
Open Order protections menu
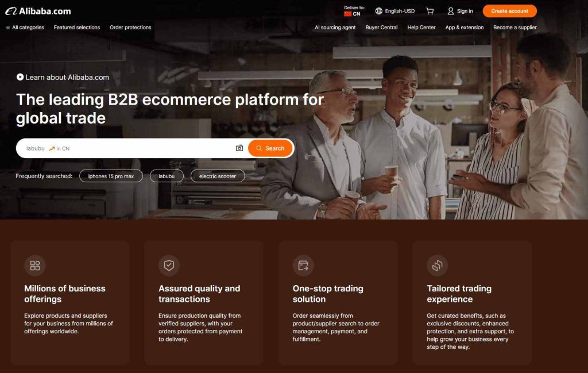pos(130,28)
